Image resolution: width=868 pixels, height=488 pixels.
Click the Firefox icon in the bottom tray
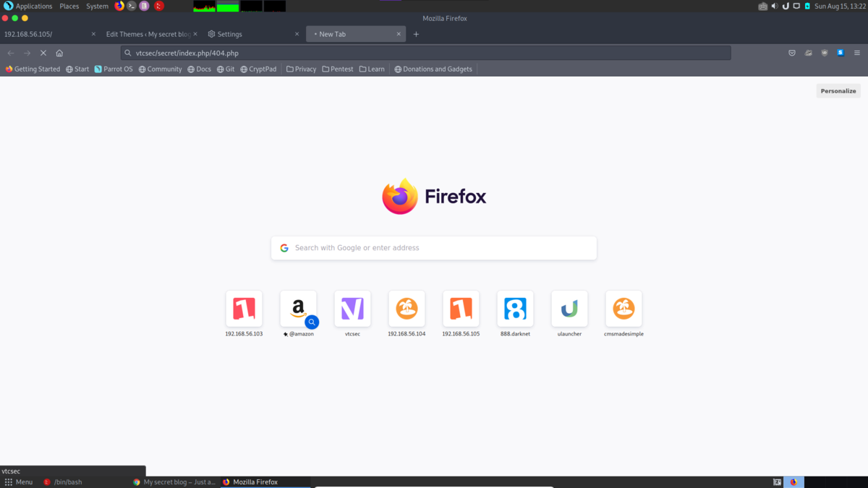tap(793, 482)
